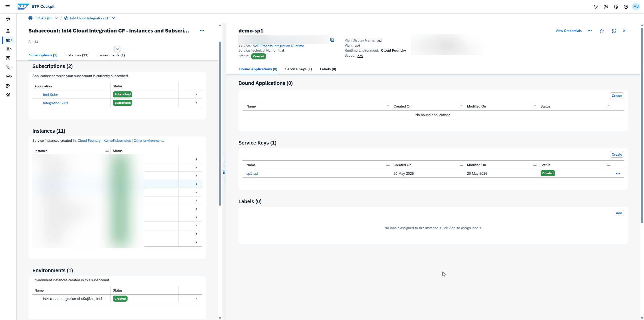Click the left panel vertical scrollbar
The height and width of the screenshot is (320, 644).
pyautogui.click(x=220, y=123)
